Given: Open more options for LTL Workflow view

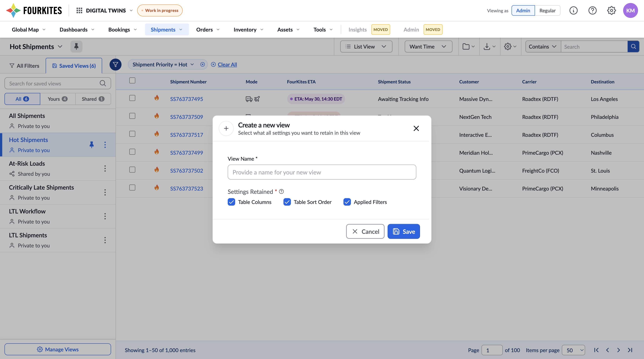Looking at the screenshot, I should coord(105,216).
